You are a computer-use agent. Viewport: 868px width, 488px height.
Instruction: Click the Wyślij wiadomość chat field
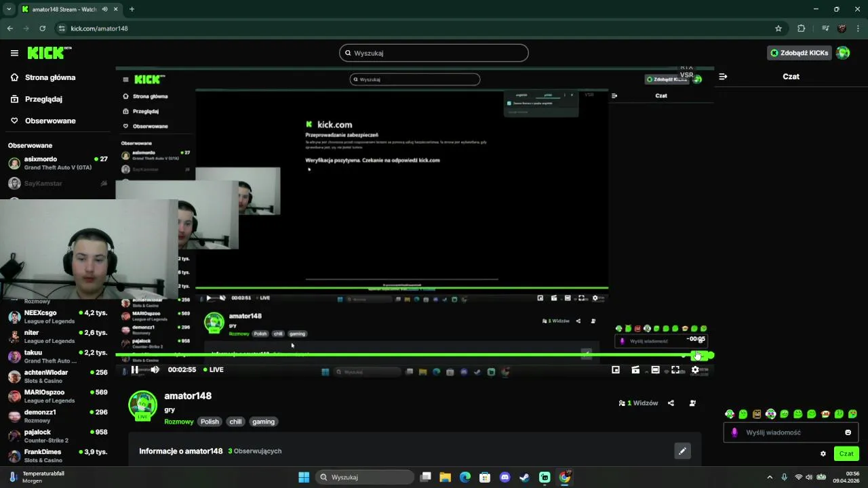point(791,432)
